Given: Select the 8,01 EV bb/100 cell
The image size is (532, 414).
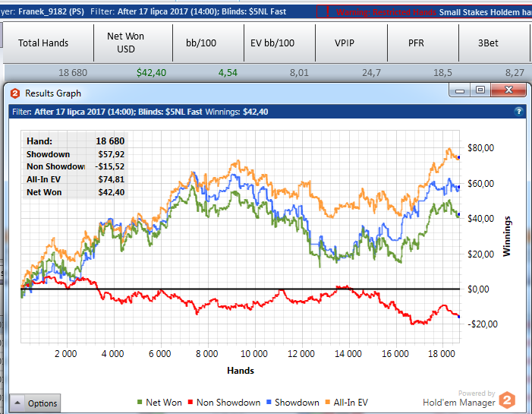Looking at the screenshot, I should [299, 73].
